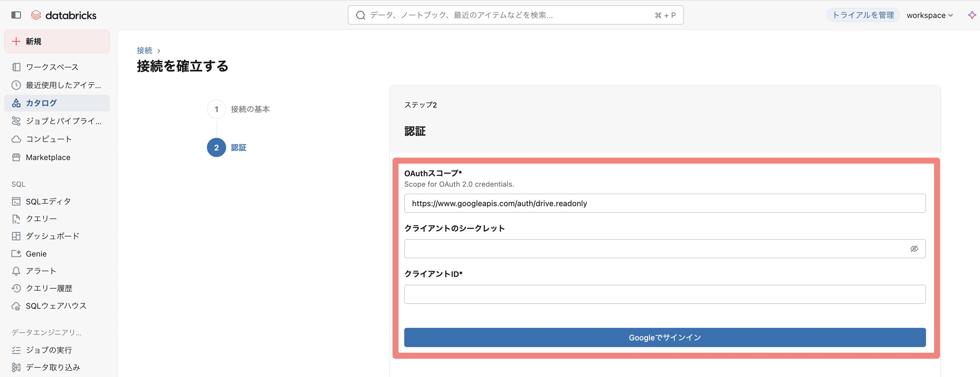
Task: Expand the workspace dropdown
Action: [929, 15]
